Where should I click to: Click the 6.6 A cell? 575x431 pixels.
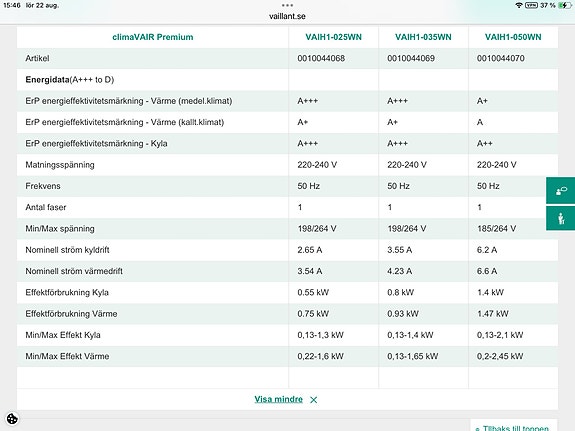pos(487,271)
